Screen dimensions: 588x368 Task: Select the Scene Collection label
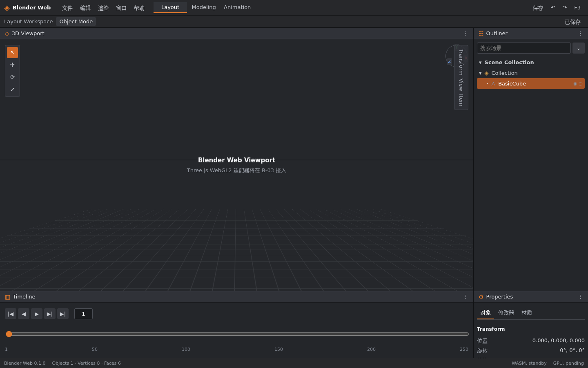click(x=509, y=63)
